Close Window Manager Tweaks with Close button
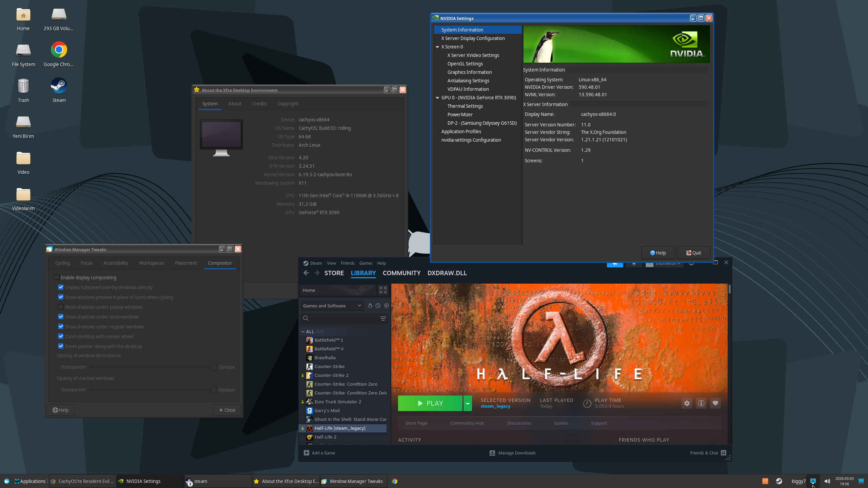 (227, 410)
